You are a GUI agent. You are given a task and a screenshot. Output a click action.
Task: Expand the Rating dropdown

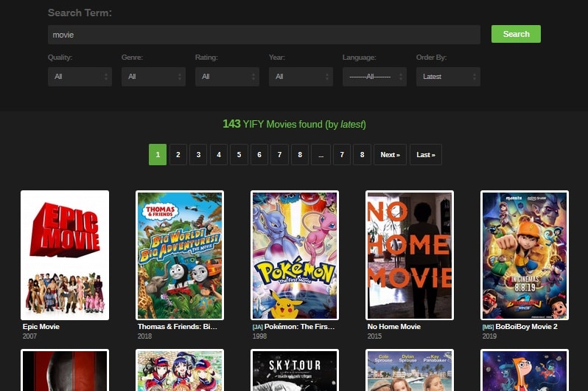point(227,77)
